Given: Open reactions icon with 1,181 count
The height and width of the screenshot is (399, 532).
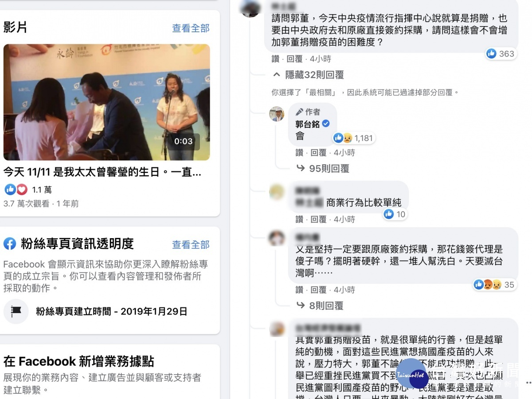Looking at the screenshot, I should coord(343,138).
